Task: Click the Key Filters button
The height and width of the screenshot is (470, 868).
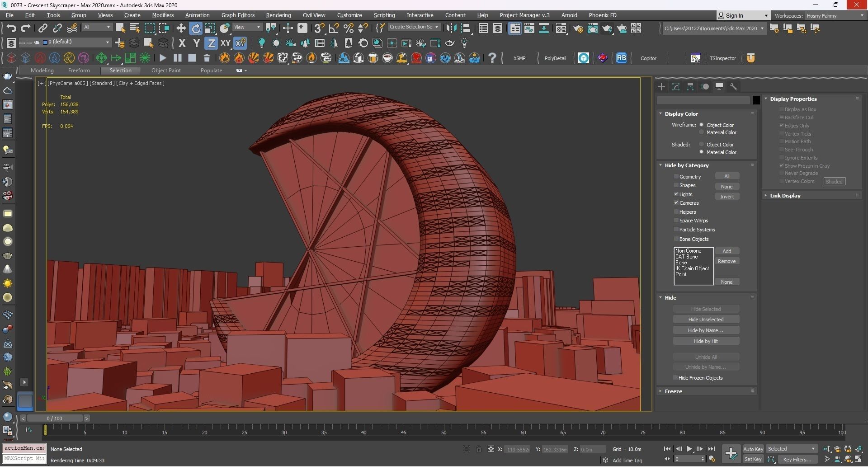Action: click(797, 459)
